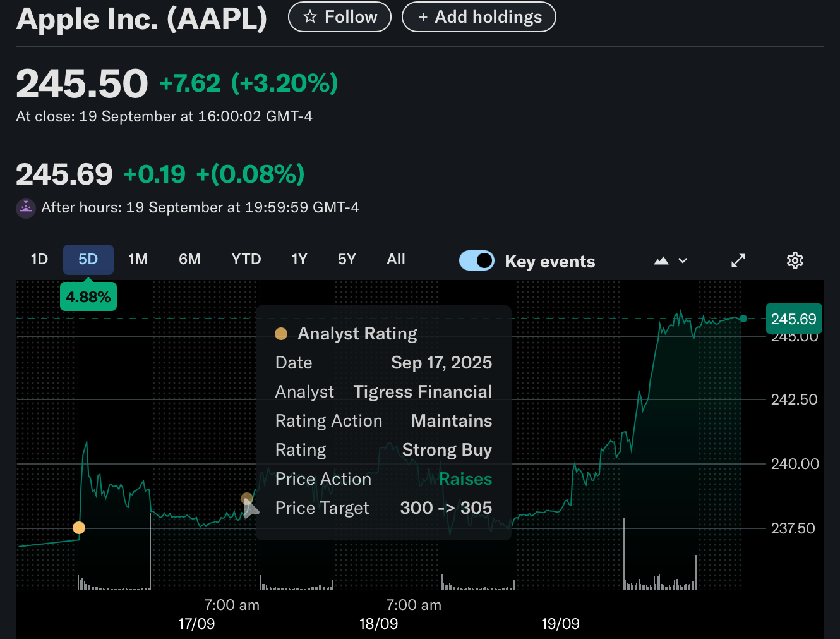840x639 pixels.
Task: Select the 1D time range
Action: click(x=39, y=259)
